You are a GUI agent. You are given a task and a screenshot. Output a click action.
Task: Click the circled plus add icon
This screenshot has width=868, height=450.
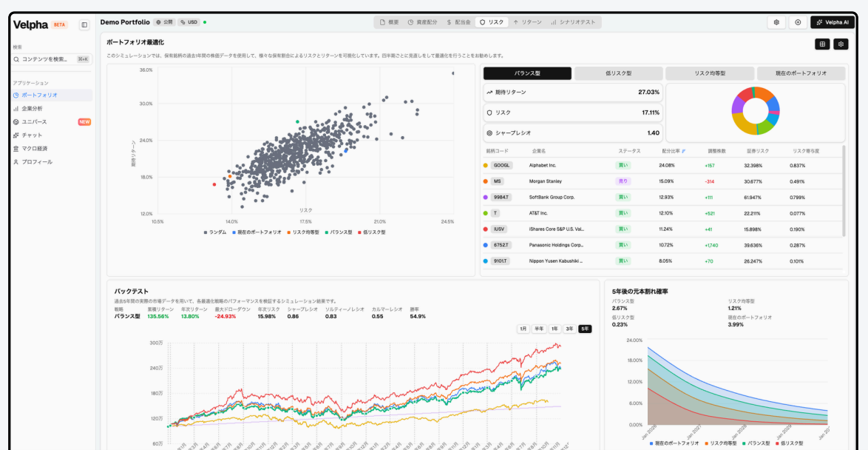tap(798, 22)
